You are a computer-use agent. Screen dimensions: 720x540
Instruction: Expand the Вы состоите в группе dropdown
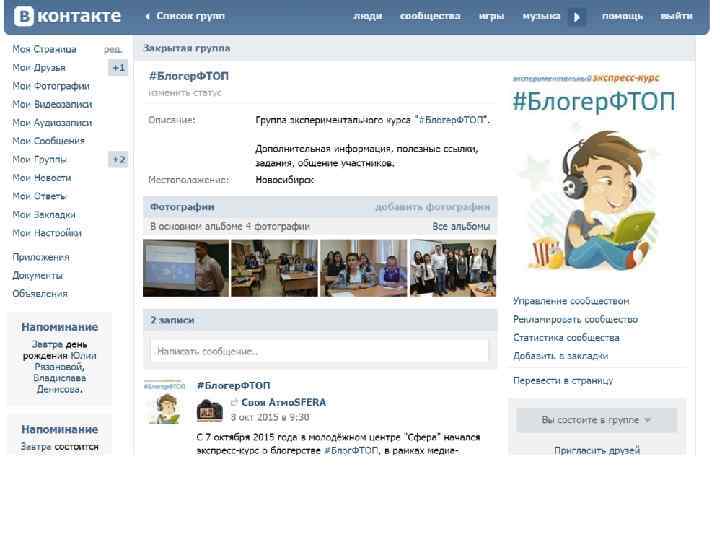(596, 420)
